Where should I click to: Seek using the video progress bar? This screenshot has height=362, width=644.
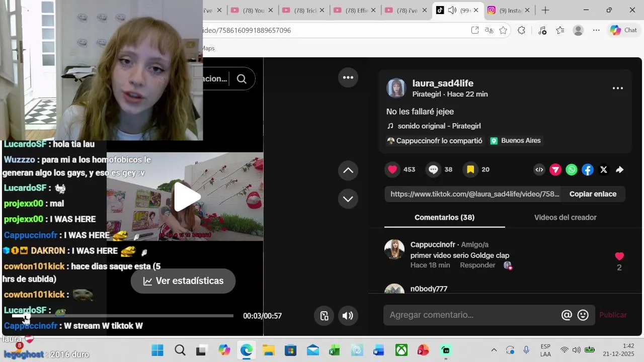pos(123,316)
